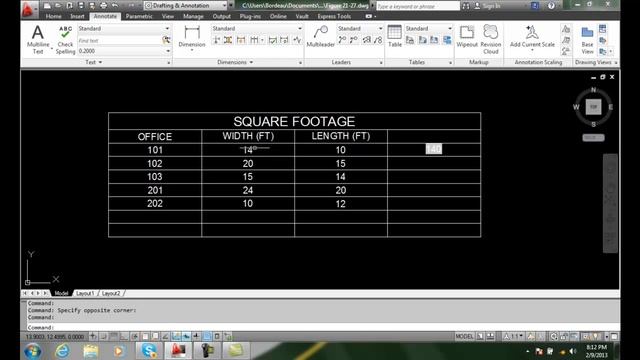Open the Drafting & Annotation workspace dropdown
Image resolution: width=640 pixels, height=360 pixels.
[x=186, y=5]
